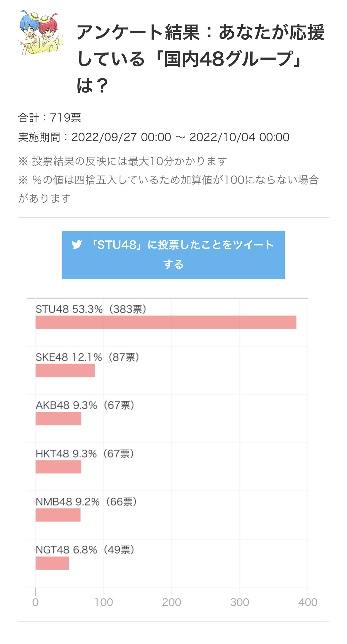Click the AKB48 pink result bar

tap(58, 419)
